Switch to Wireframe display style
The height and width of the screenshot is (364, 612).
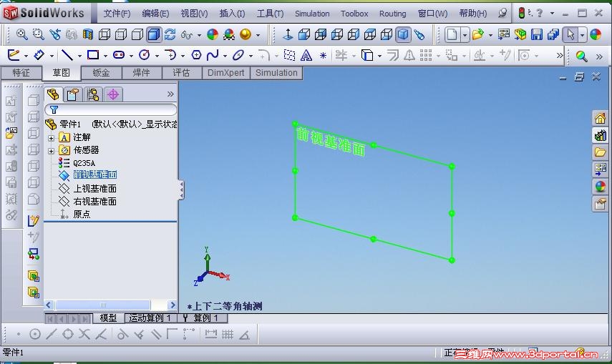click(105, 35)
